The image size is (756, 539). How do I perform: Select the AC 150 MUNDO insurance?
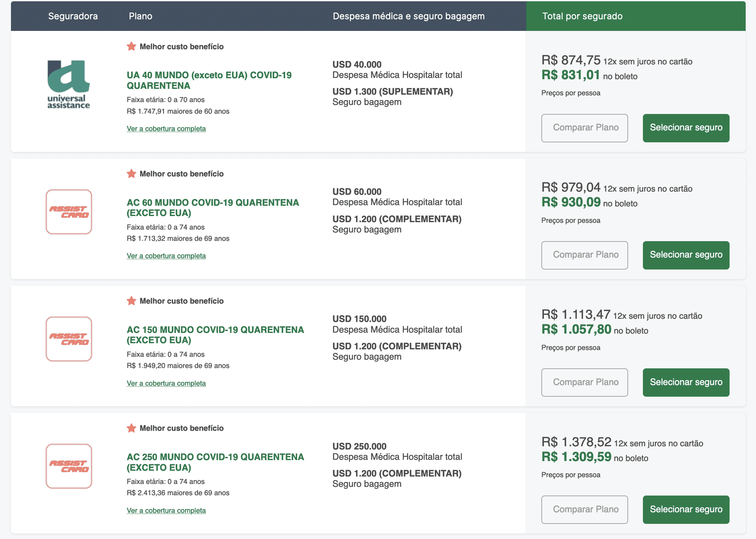686,382
